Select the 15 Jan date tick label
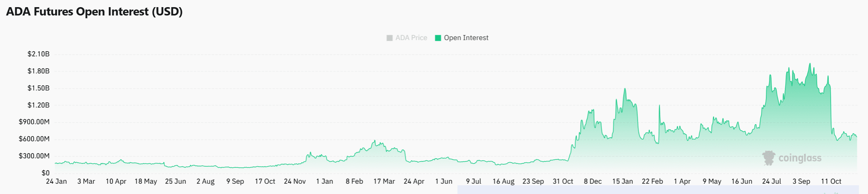 point(622,181)
